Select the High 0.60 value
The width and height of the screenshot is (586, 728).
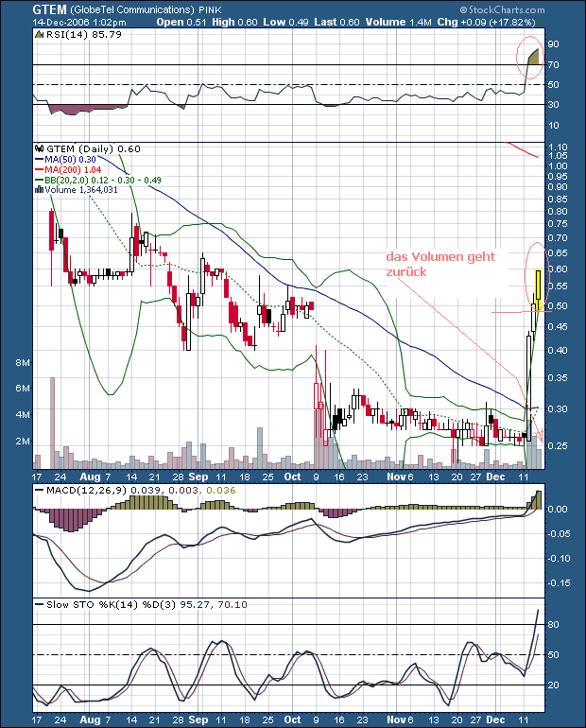234,23
